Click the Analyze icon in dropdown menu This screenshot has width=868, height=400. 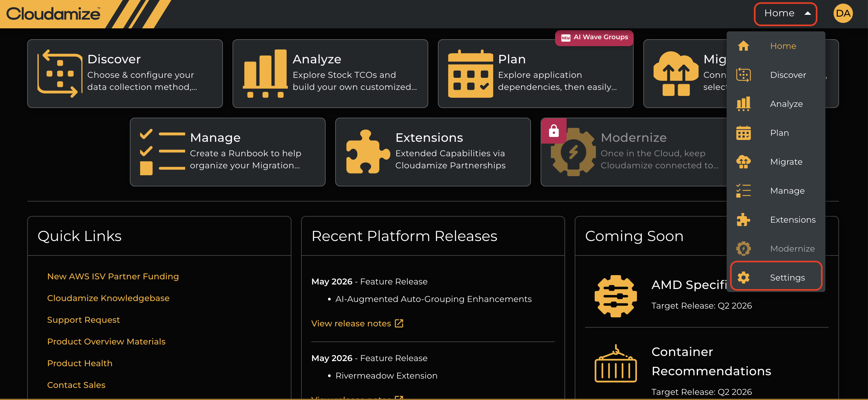(743, 103)
